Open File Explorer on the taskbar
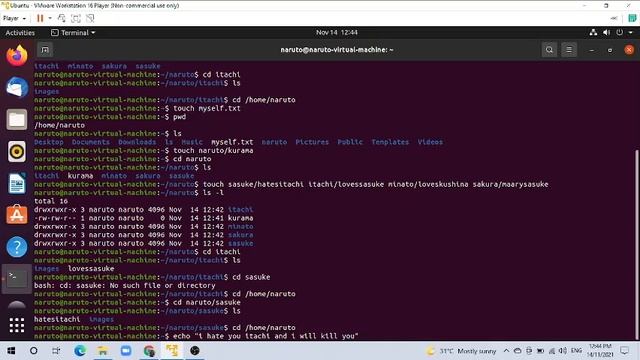 pyautogui.click(x=103, y=351)
